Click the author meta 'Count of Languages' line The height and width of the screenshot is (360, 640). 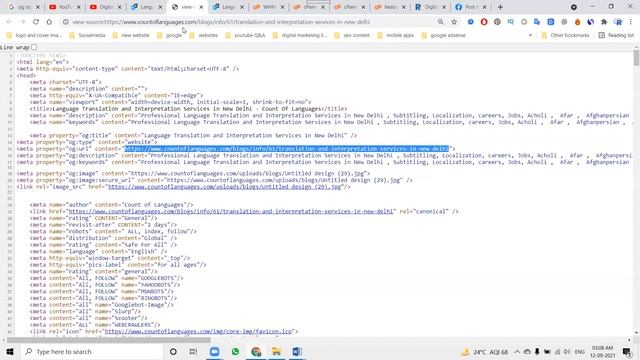coord(111,205)
